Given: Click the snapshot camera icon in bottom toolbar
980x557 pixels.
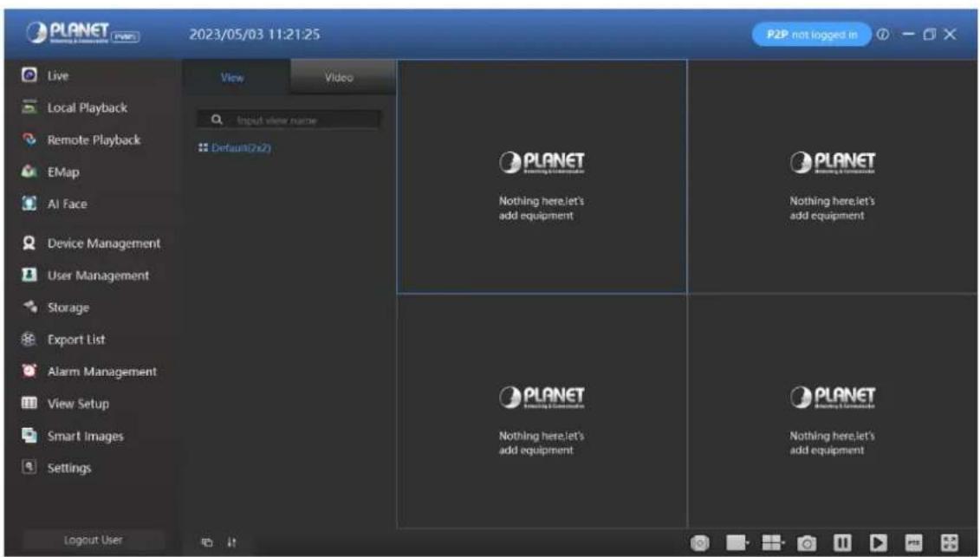Looking at the screenshot, I should [806, 542].
